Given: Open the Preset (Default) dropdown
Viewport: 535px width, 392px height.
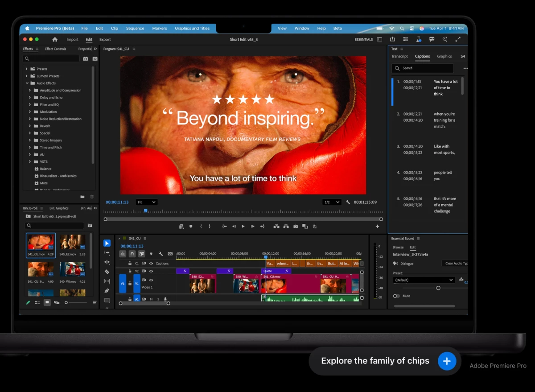Looking at the screenshot, I should (424, 280).
